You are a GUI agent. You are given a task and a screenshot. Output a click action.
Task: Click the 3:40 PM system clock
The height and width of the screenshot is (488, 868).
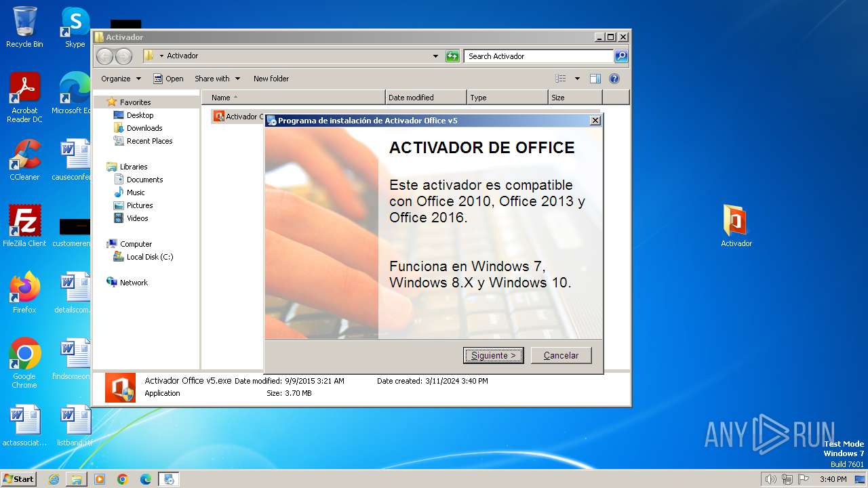833,479
